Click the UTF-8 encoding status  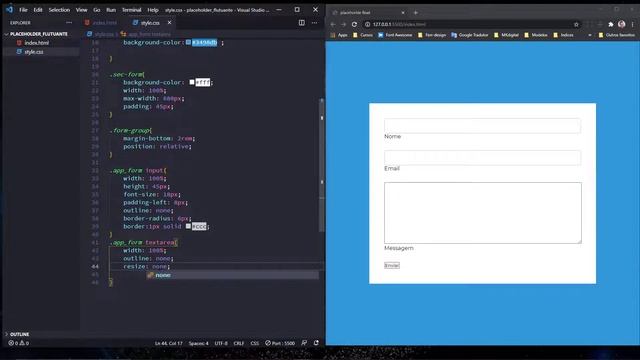221,343
